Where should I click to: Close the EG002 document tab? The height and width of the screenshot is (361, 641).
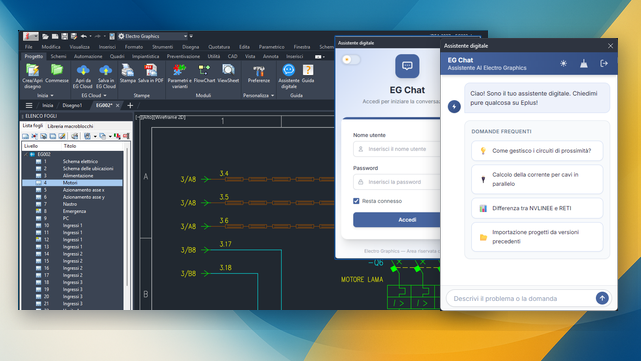click(118, 105)
